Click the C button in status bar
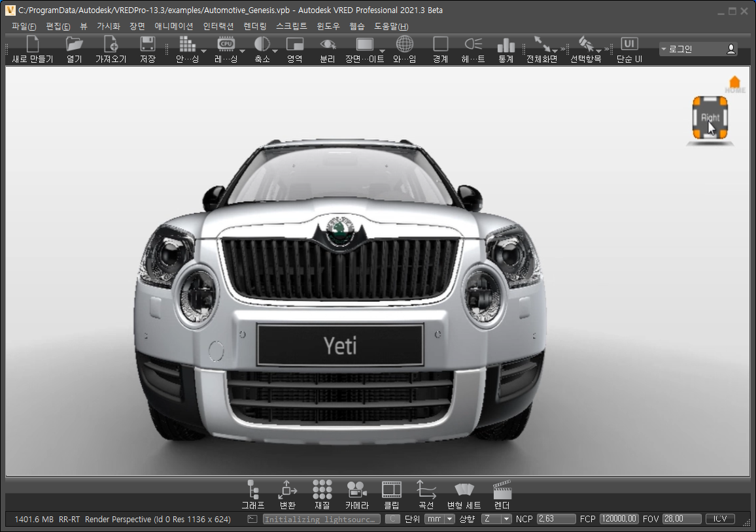Image resolution: width=756 pixels, height=532 pixels. (392, 519)
